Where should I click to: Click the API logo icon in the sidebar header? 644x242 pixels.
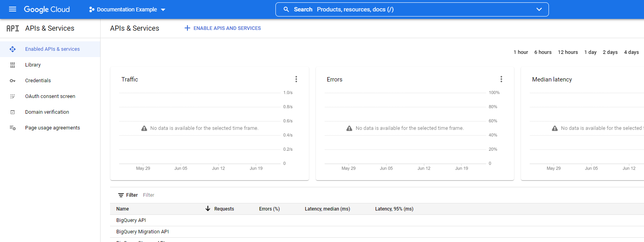[13, 28]
